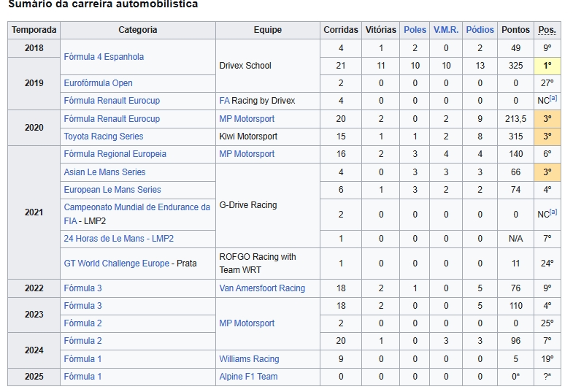Open the Fórmula 3 link in the 2022 row
The width and height of the screenshot is (573, 392).
82,288
